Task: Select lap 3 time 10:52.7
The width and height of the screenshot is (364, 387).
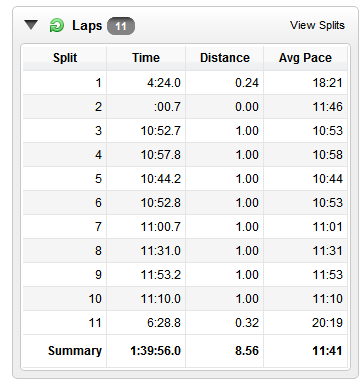Action: [161, 131]
